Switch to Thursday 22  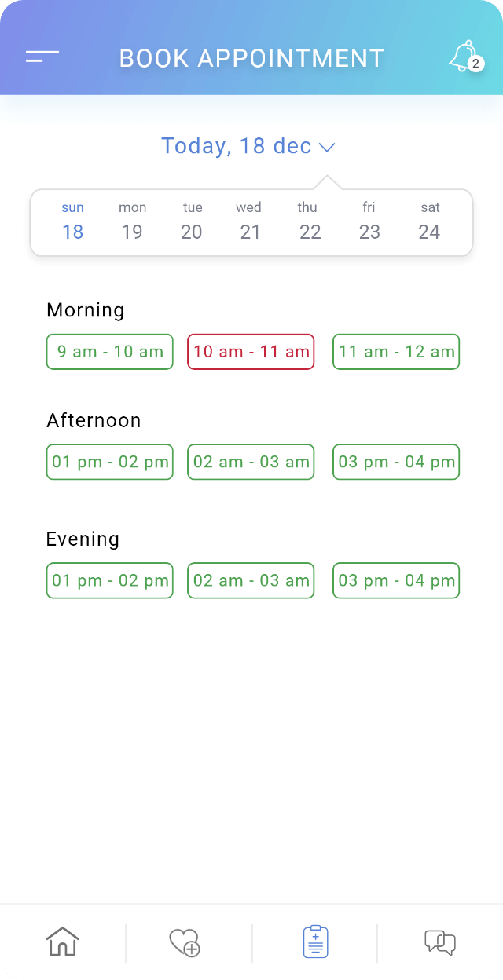[x=309, y=221]
